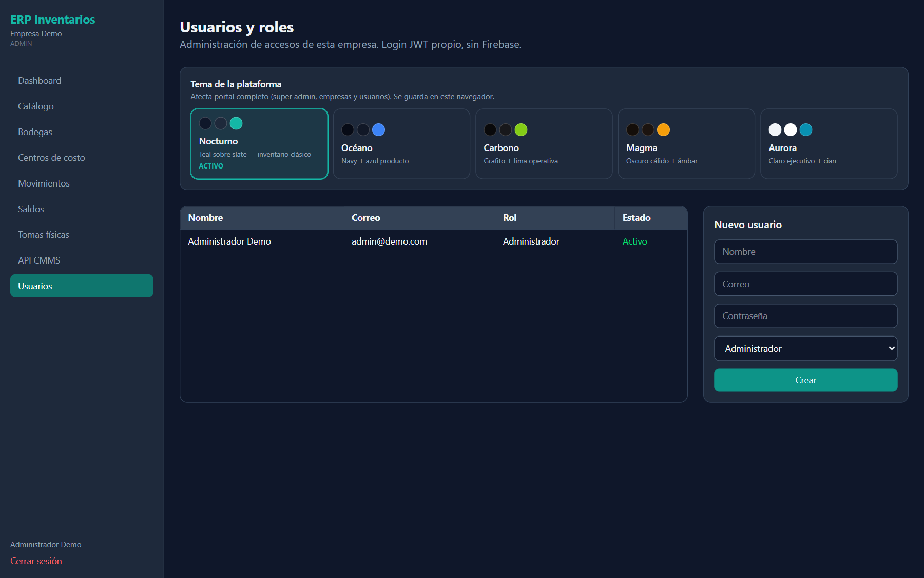Screen dimensions: 924x578
Task: Click the lime green swatch in Carbono card
Action: pyautogui.click(x=521, y=130)
